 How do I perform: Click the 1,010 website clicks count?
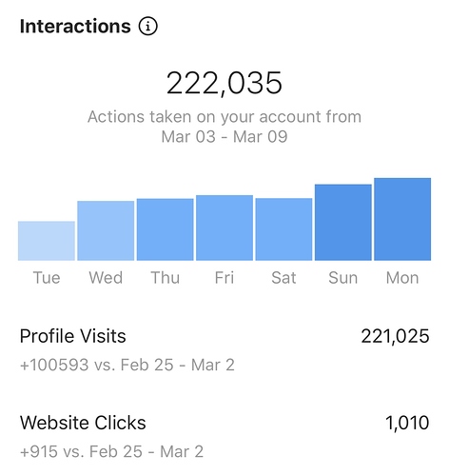[x=407, y=423]
